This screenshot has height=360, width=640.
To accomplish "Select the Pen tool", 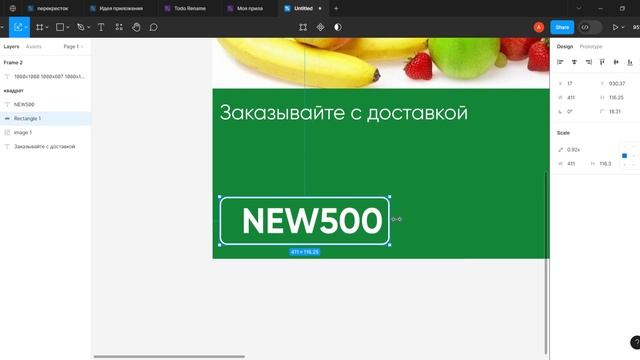I will point(80,27).
